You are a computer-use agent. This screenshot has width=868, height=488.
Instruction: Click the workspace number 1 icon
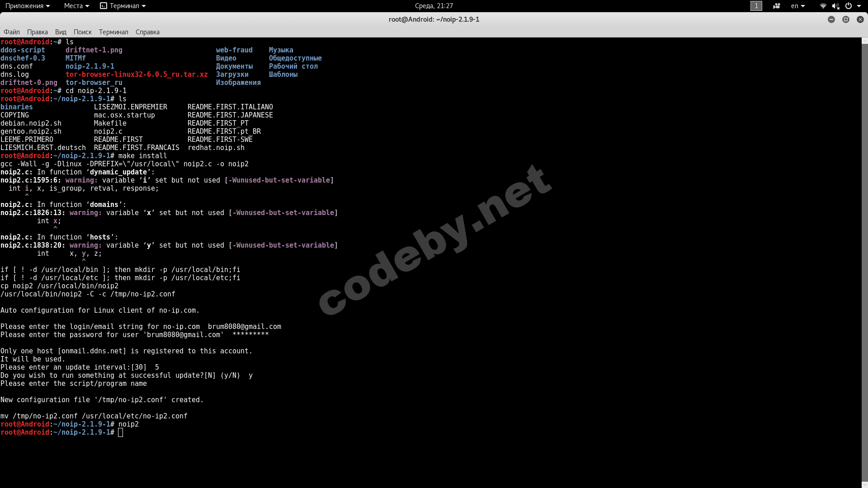(756, 5)
